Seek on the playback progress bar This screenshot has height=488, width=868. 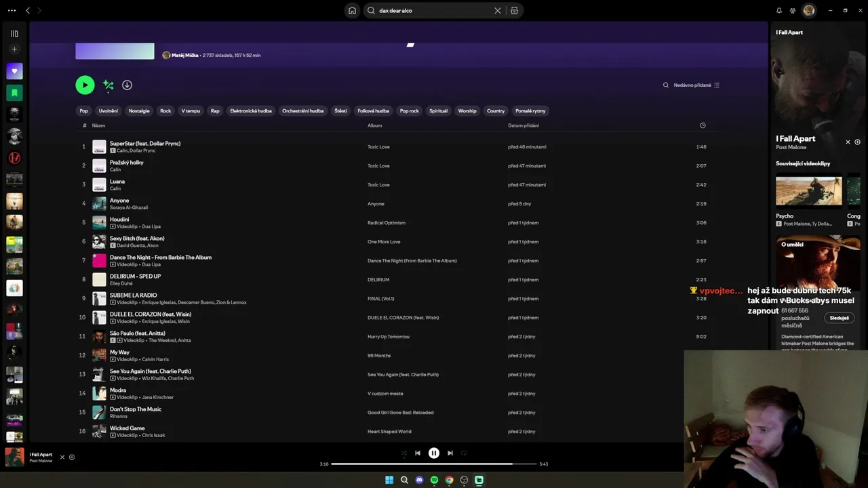(x=434, y=464)
